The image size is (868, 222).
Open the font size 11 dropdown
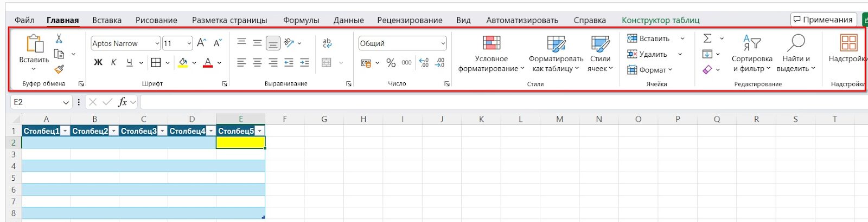[189, 43]
